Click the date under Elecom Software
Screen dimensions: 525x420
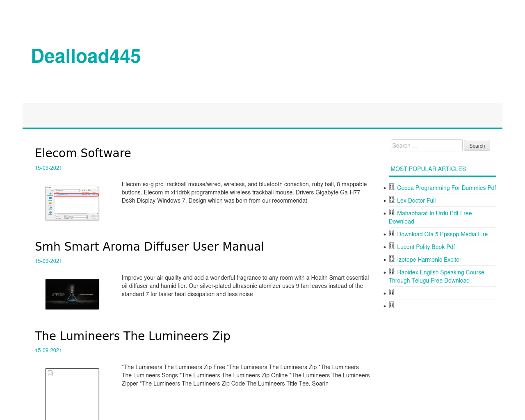pyautogui.click(x=48, y=168)
